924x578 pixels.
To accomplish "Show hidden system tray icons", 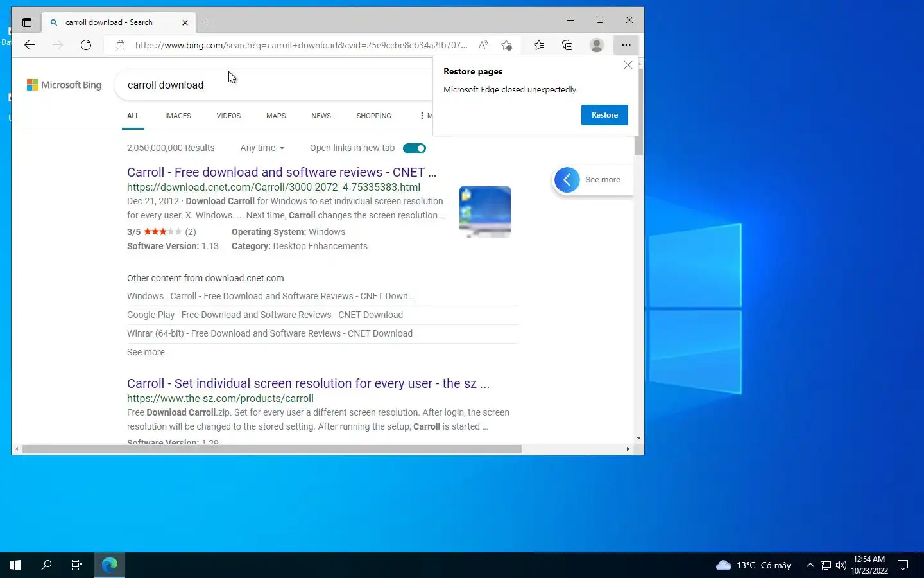I will (810, 565).
